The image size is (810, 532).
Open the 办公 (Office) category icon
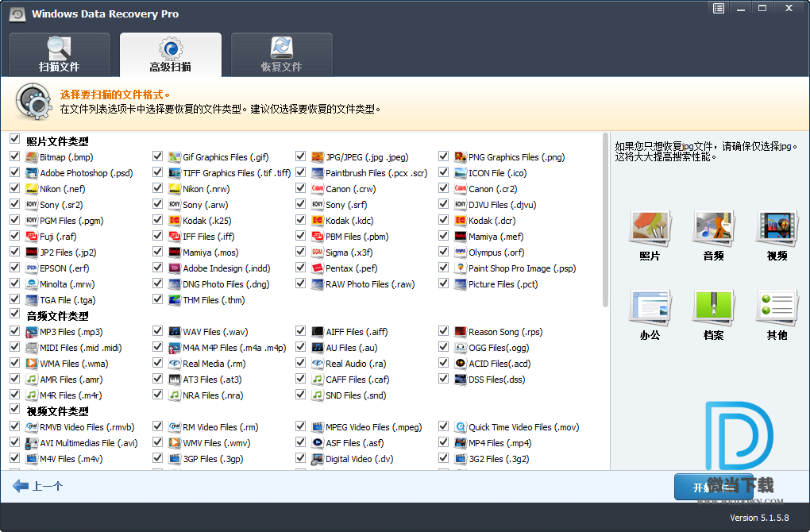pos(650,307)
